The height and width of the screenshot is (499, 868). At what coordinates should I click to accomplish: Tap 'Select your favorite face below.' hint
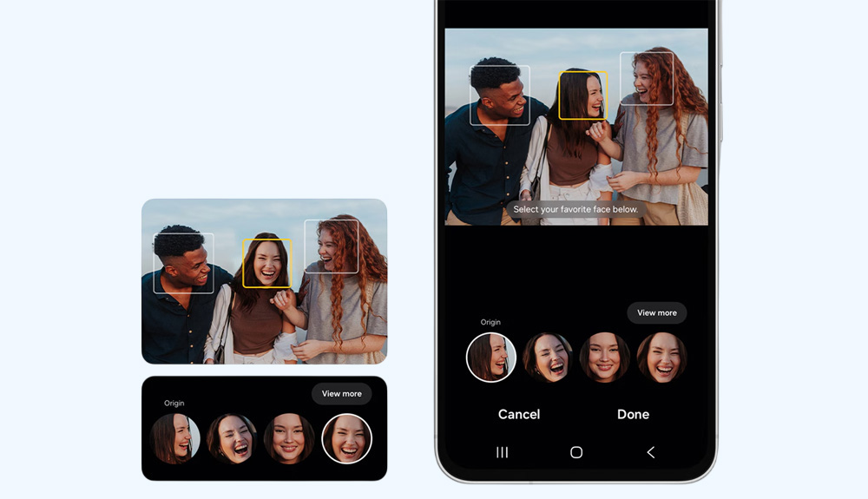tap(575, 209)
